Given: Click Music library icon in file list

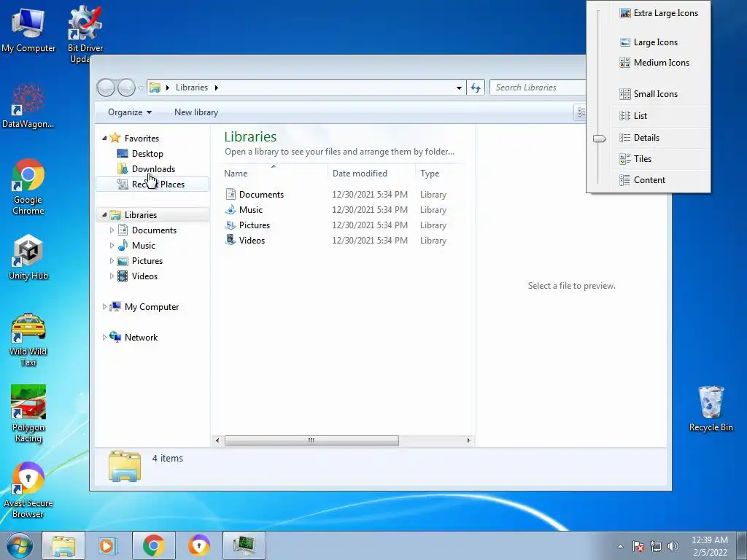Looking at the screenshot, I should (231, 209).
